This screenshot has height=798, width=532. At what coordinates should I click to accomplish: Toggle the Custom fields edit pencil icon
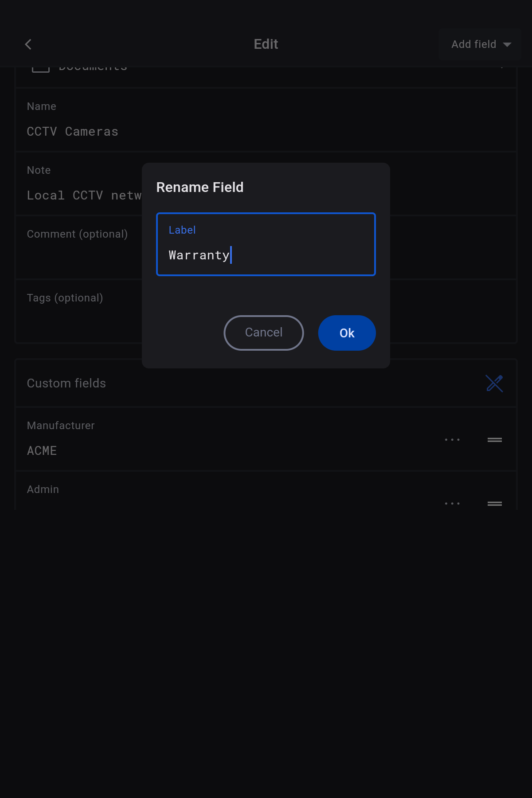click(x=494, y=383)
